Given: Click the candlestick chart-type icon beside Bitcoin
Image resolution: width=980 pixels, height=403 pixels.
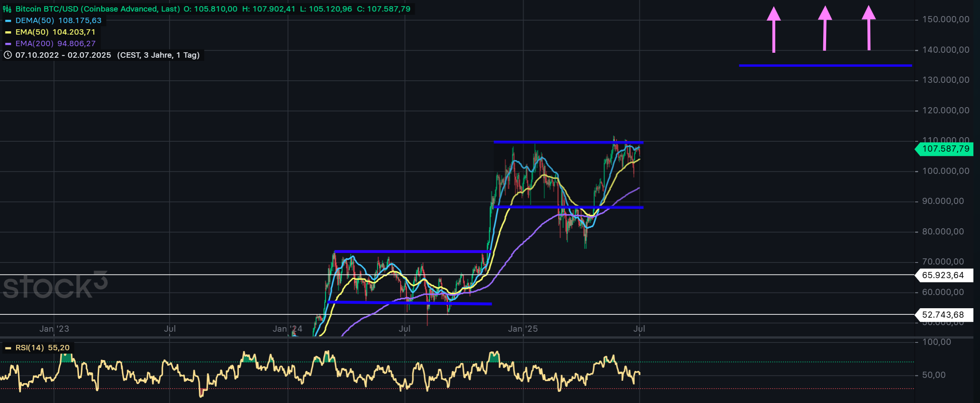Looking at the screenshot, I should (7, 9).
